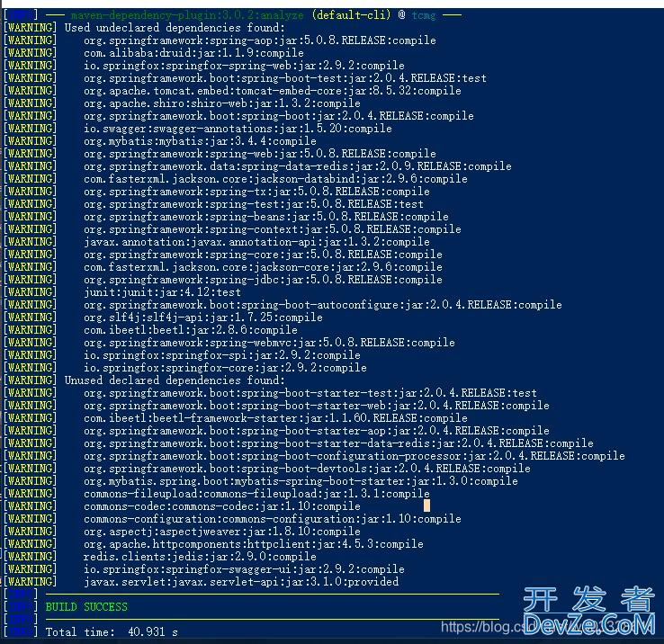Click the javax.annotation-api:jar:1.3.2 line

click(x=256, y=242)
